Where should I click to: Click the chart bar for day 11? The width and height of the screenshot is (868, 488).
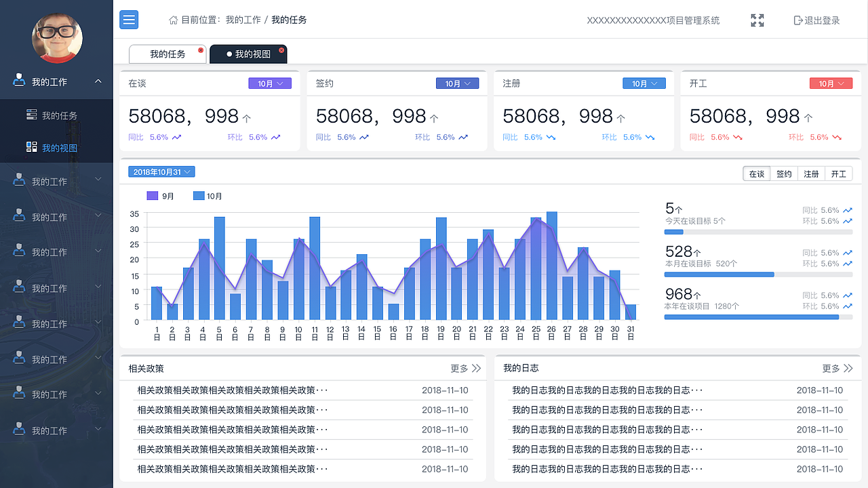pyautogui.click(x=315, y=268)
